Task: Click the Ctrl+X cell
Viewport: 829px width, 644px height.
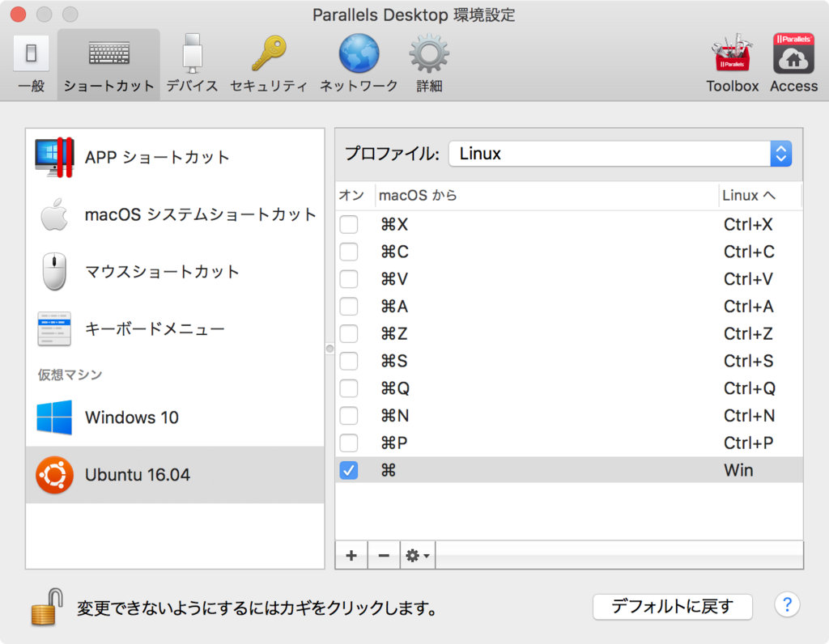Action: (x=748, y=225)
